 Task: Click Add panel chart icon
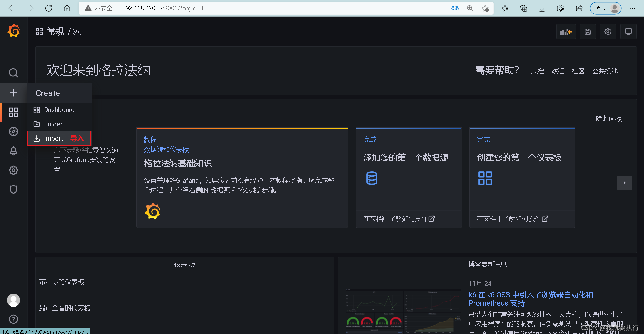[x=566, y=32]
